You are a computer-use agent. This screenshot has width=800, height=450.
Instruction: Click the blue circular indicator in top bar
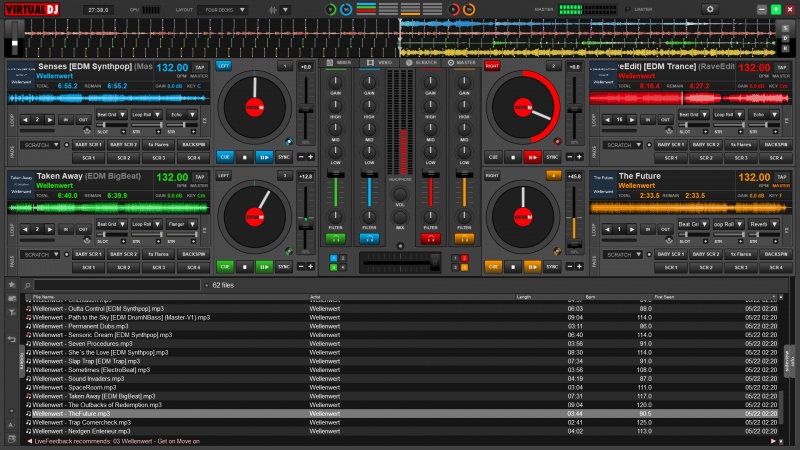coord(346,9)
